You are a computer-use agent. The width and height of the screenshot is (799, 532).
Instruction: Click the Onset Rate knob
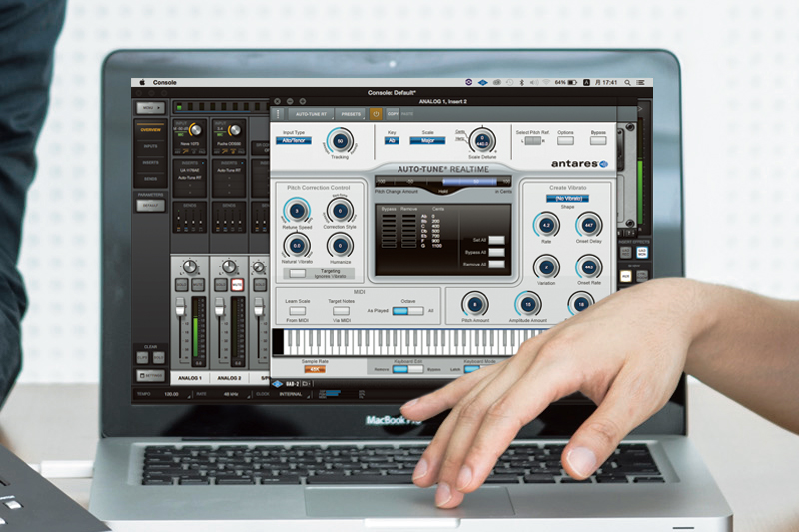(x=589, y=267)
